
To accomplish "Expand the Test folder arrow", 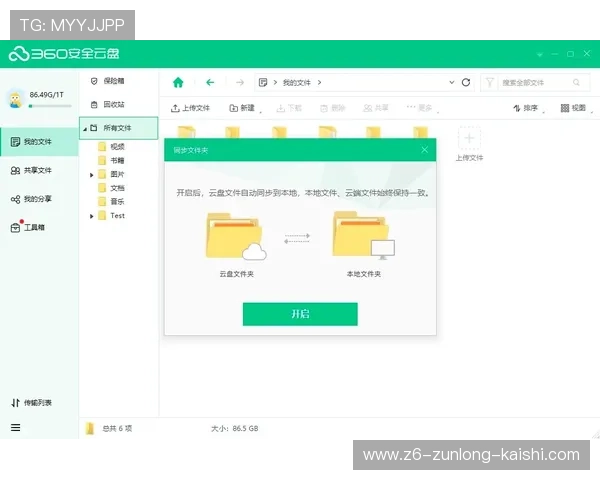I will (91, 216).
